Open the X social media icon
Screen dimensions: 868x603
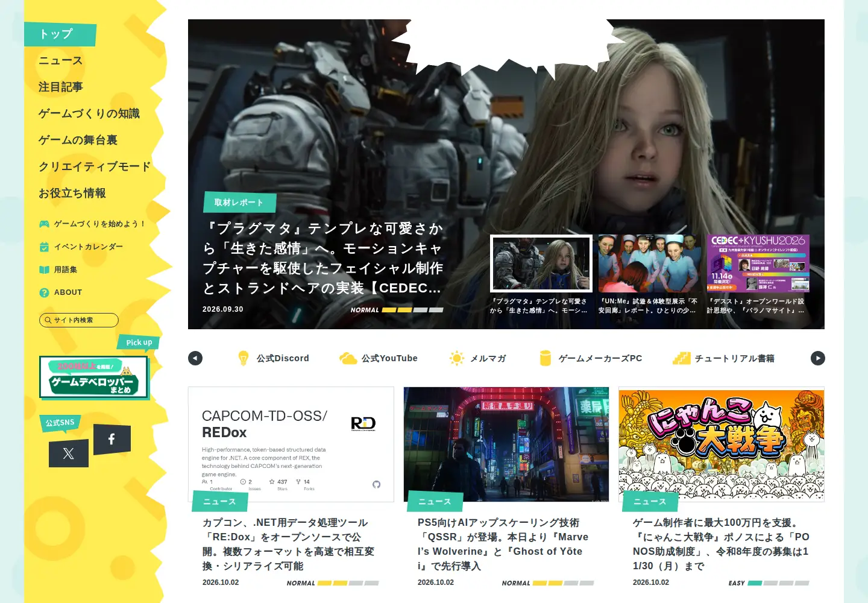[x=69, y=453]
